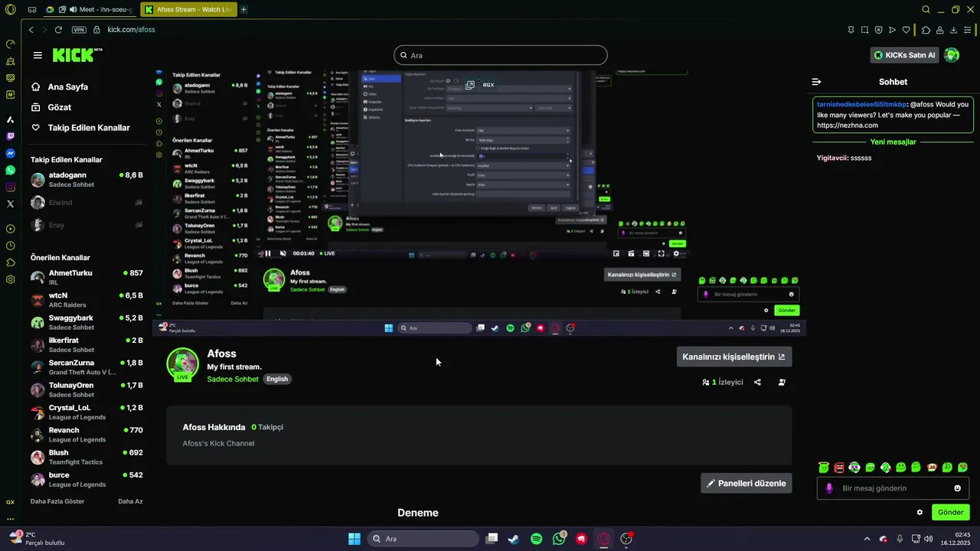Toggle the browser VPN badge
This screenshot has height=551, width=980.
(79, 30)
